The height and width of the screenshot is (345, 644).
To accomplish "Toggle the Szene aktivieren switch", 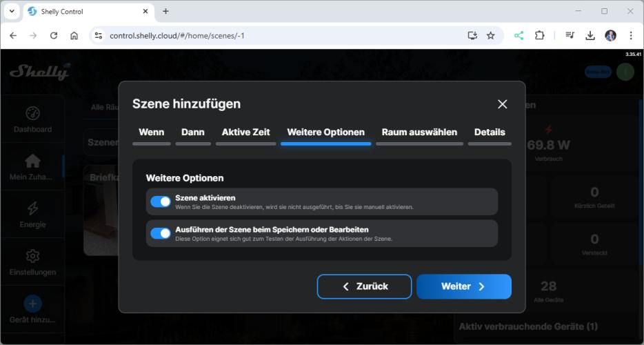I will click(161, 201).
